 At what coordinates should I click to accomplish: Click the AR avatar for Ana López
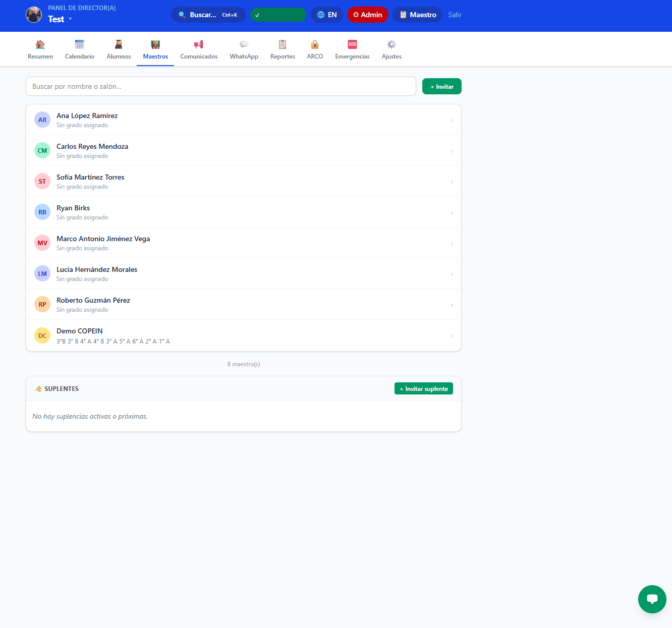[42, 120]
